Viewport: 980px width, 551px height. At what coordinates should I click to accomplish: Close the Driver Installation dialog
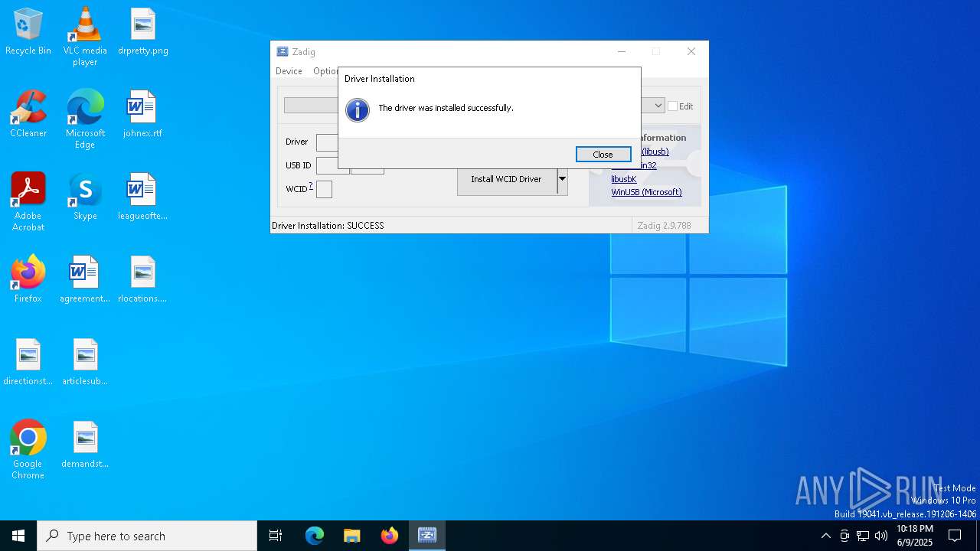603,155
